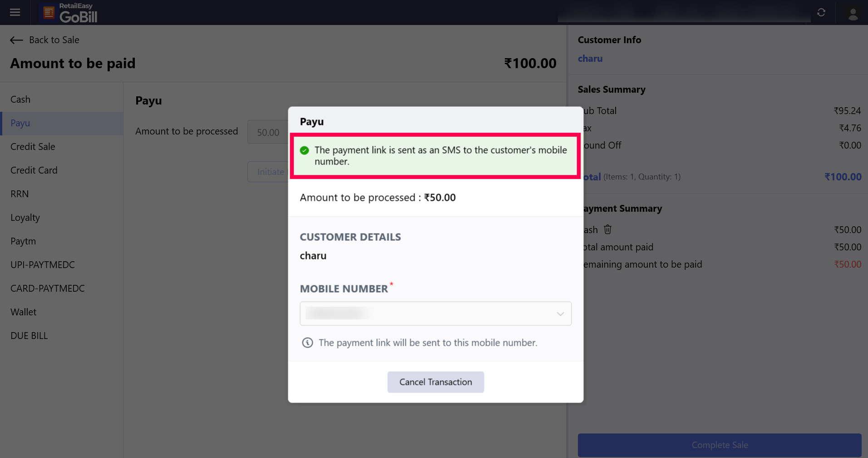Click the Cancel Transaction button

tap(435, 382)
